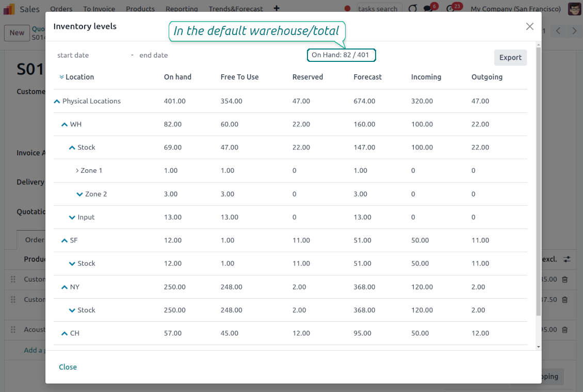Collapse the SF warehouse row

click(x=64, y=240)
